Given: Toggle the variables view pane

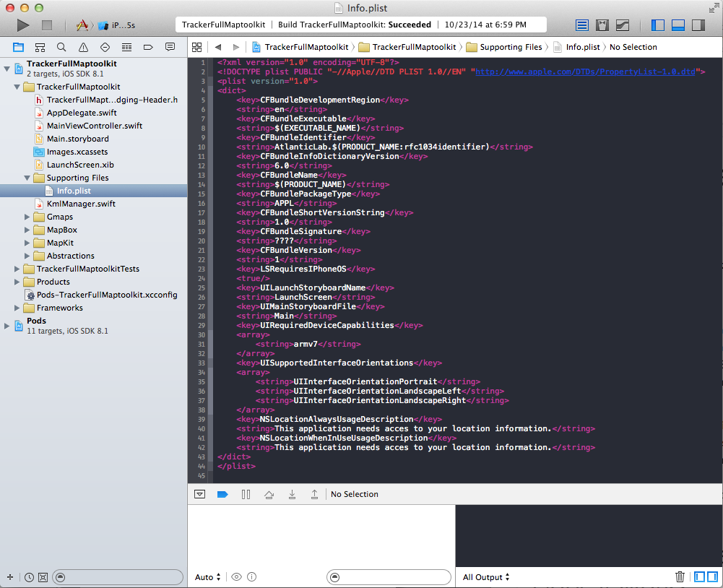Looking at the screenshot, I should pos(700,576).
